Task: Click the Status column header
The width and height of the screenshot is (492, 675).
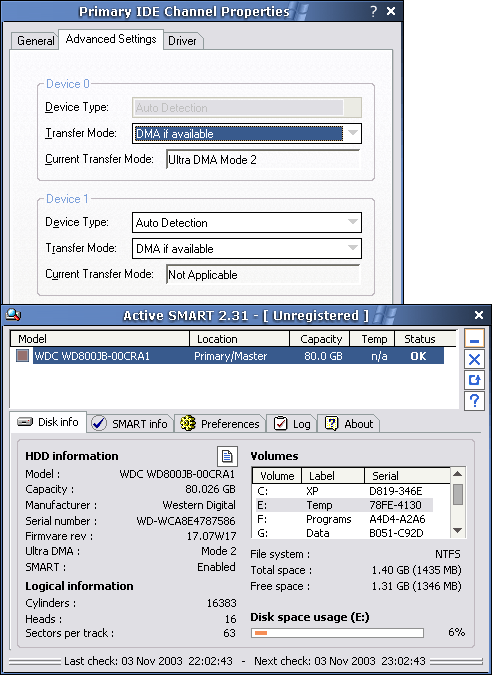Action: click(425, 339)
